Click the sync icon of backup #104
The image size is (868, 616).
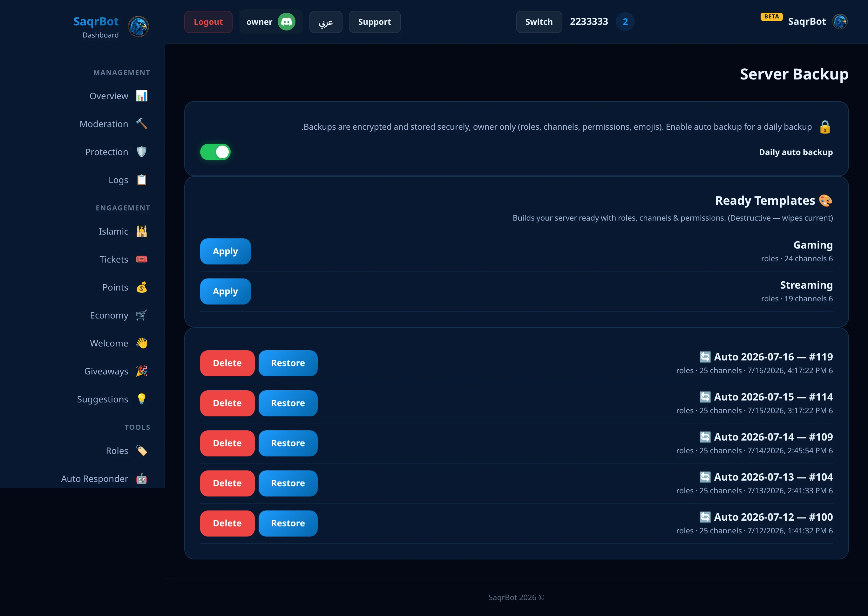coord(705,477)
